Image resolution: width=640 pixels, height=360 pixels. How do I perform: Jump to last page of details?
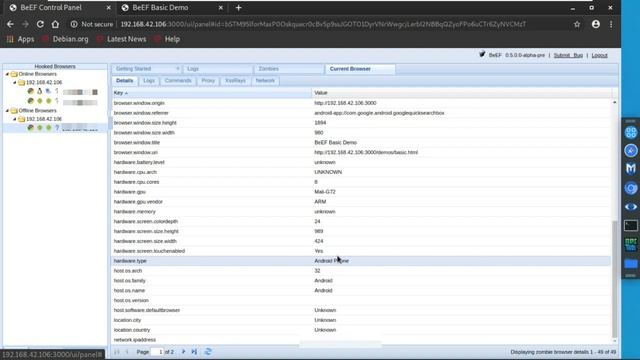194,351
